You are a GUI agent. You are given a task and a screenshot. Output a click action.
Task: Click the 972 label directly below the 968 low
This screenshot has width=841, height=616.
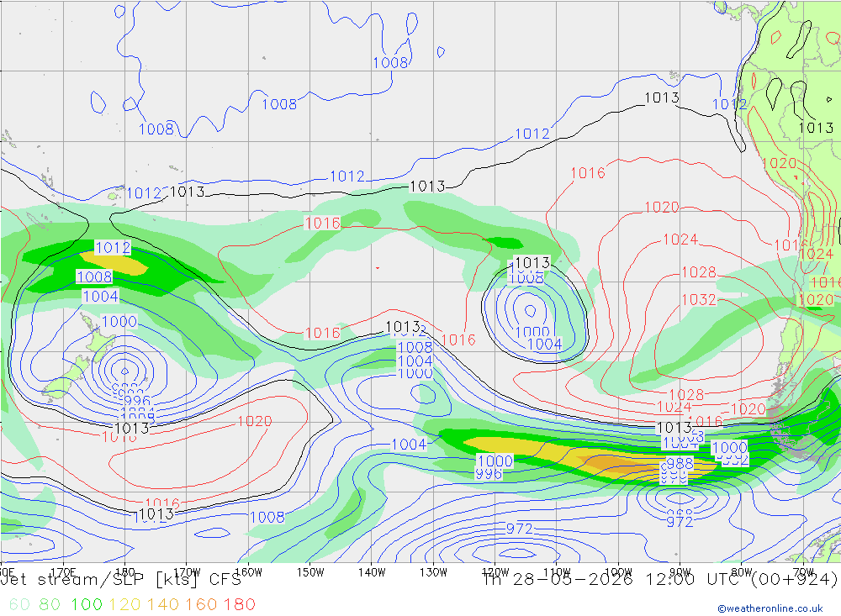click(680, 522)
